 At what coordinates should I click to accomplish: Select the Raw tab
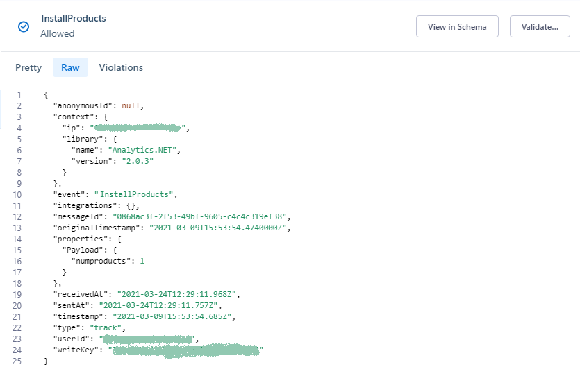(x=70, y=67)
